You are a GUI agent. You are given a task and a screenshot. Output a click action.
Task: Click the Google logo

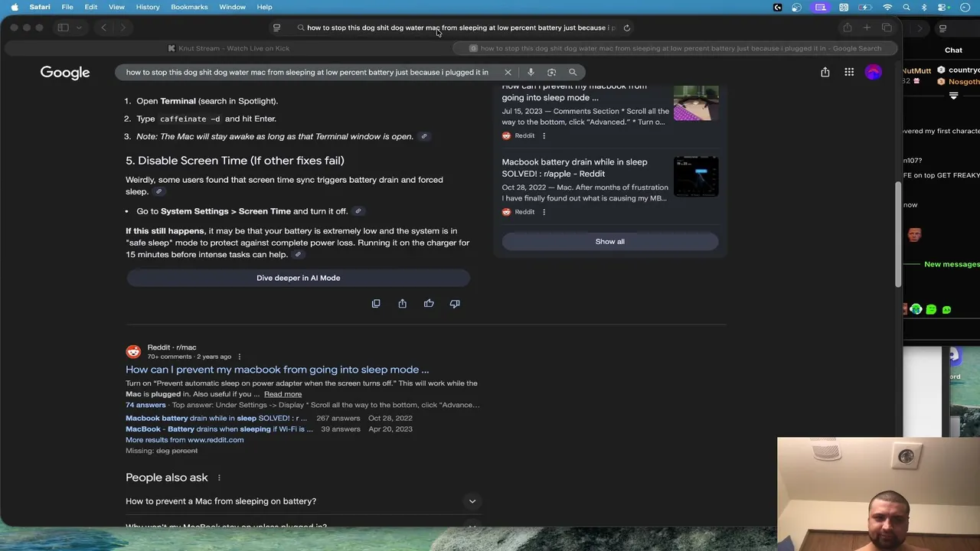[65, 73]
